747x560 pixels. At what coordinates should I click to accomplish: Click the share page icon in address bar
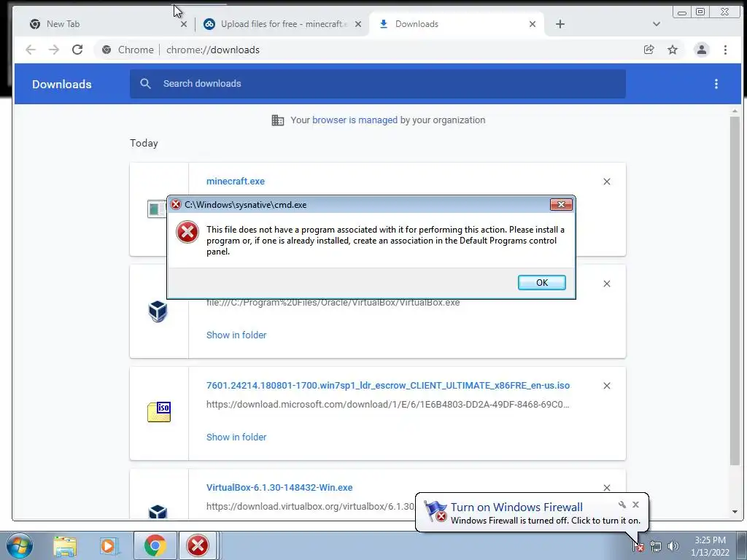(649, 50)
